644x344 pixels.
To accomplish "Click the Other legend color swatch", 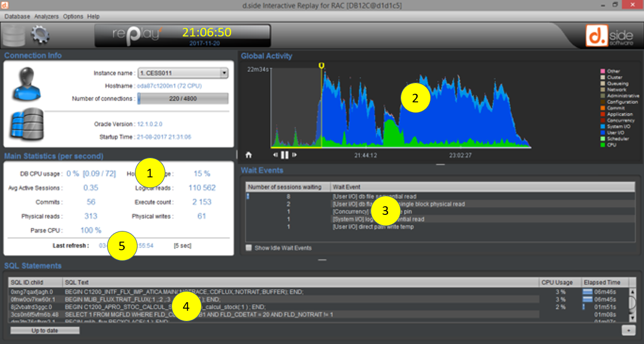I will tap(603, 71).
